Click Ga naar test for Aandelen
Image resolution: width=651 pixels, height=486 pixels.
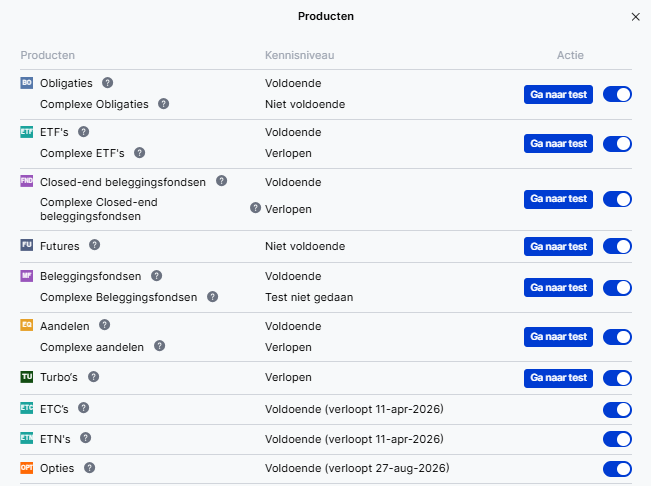pyautogui.click(x=558, y=337)
